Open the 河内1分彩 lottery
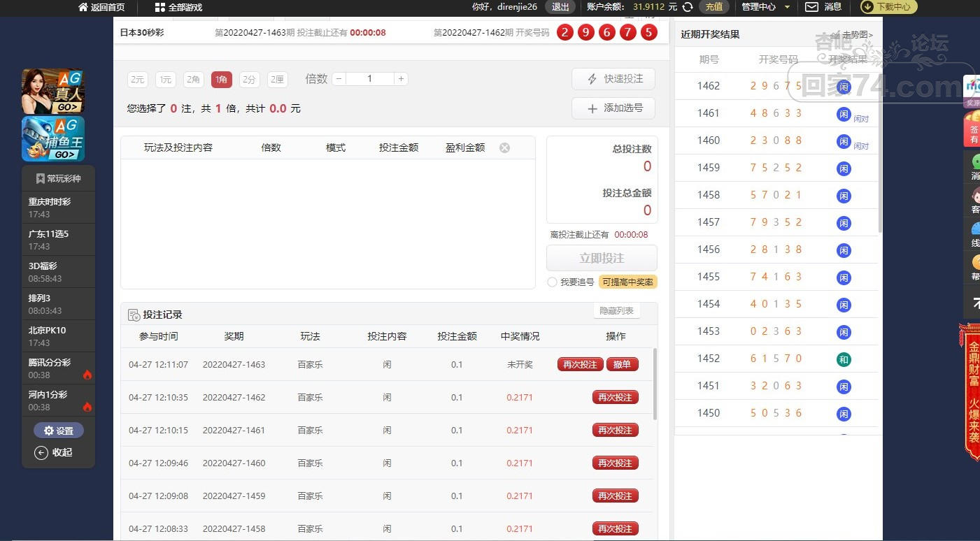 (x=59, y=401)
